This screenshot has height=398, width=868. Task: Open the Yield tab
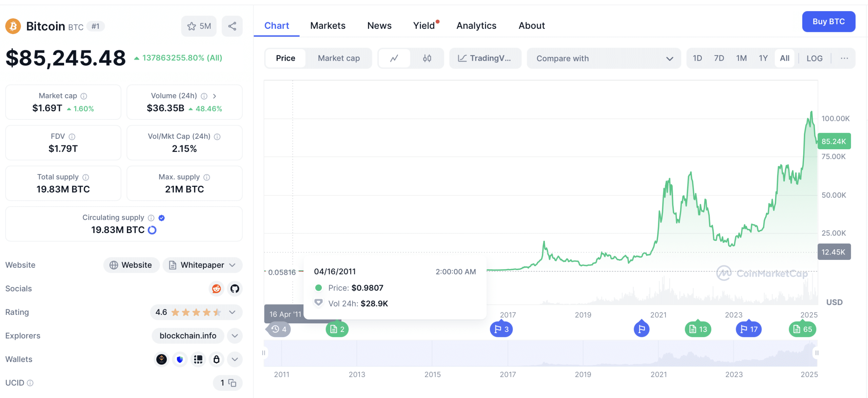coord(424,26)
